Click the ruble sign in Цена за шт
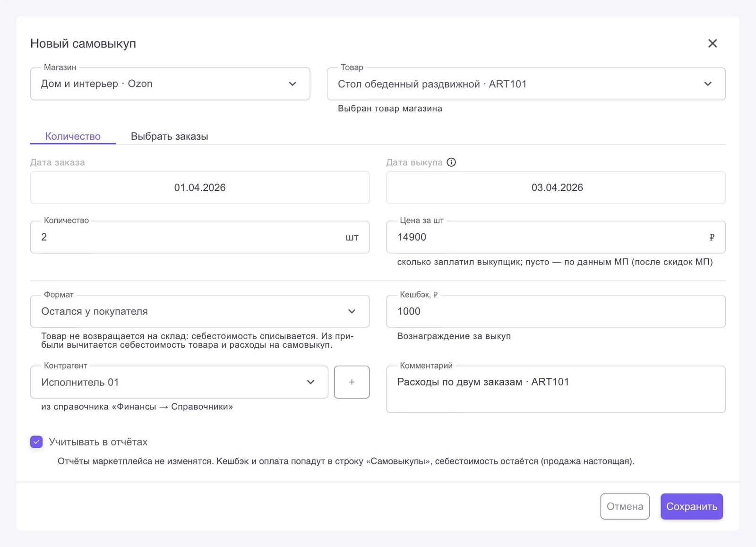The width and height of the screenshot is (756, 547). [x=712, y=238]
